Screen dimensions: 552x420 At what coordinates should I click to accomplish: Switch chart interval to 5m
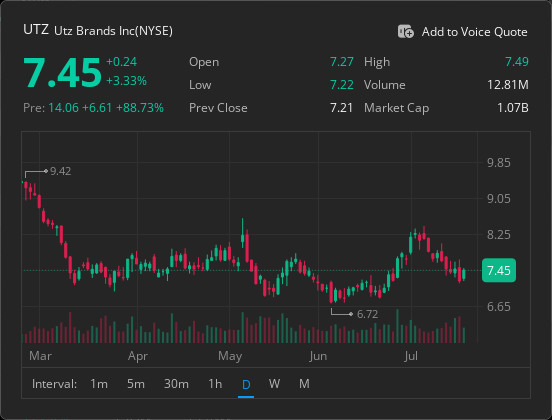pyautogui.click(x=136, y=383)
